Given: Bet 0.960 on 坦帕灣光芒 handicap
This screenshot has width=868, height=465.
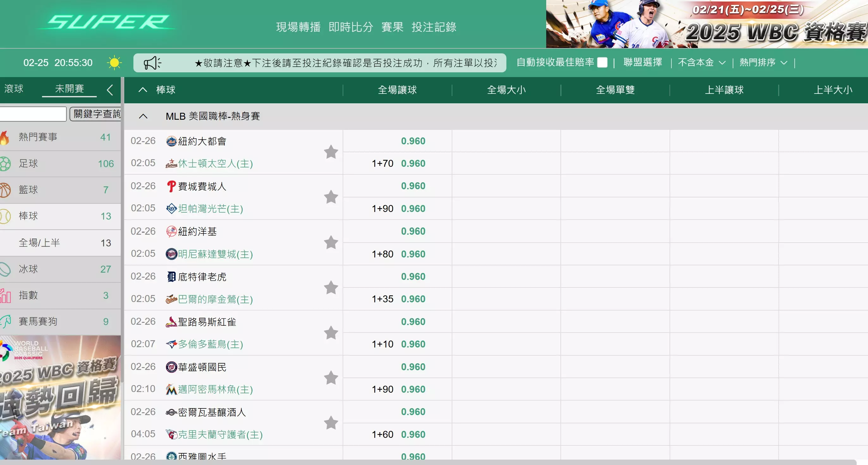Looking at the screenshot, I should click(x=413, y=209).
